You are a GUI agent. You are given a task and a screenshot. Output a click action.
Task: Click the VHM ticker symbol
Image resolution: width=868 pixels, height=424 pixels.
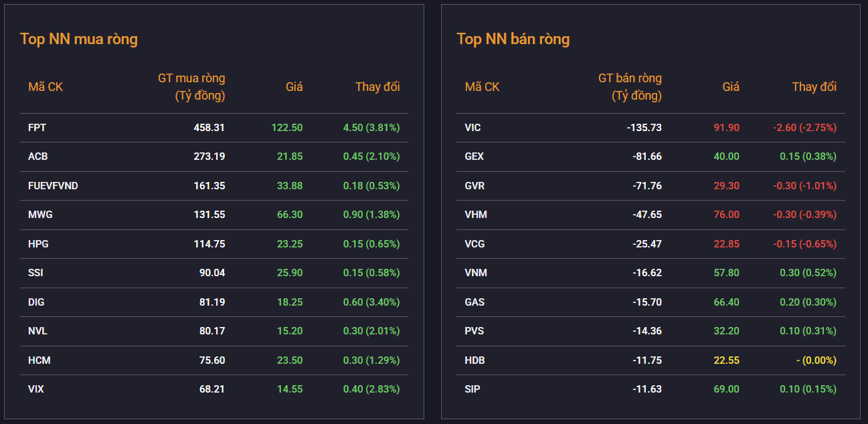coord(475,215)
